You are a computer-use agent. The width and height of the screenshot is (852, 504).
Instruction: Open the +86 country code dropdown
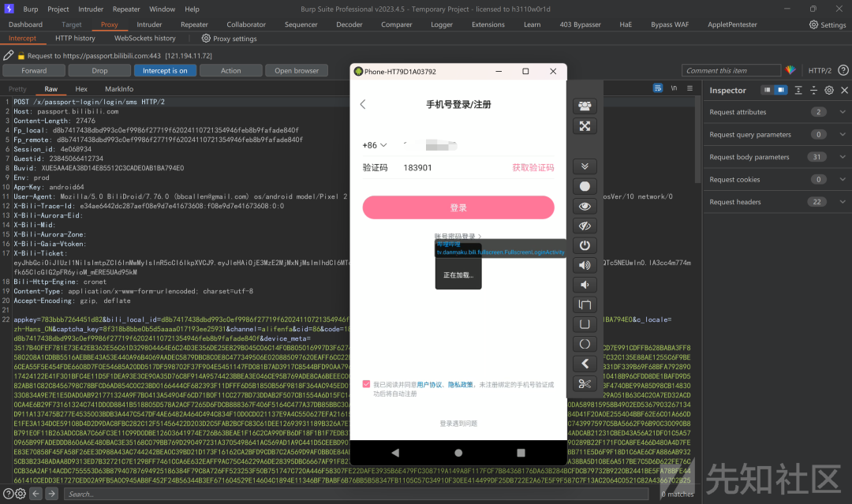pos(375,145)
